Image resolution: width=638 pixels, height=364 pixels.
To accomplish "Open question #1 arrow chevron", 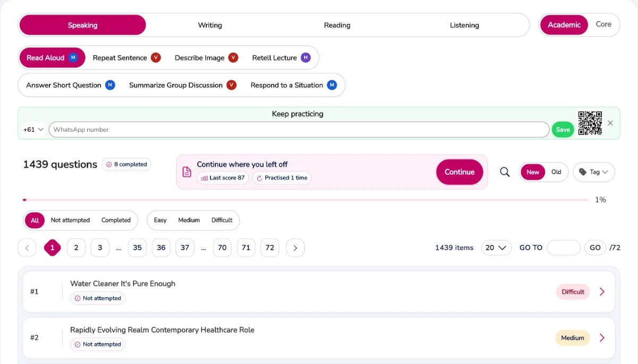I will pyautogui.click(x=602, y=292).
